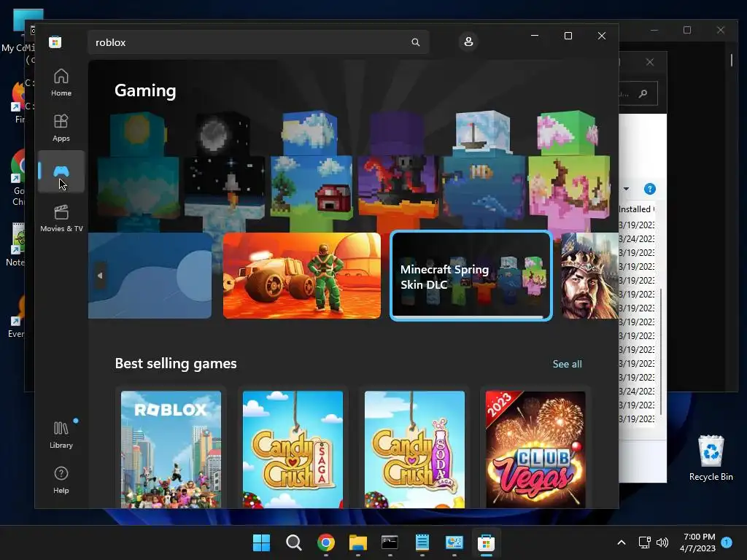Click the Installed On column header

tap(636, 209)
